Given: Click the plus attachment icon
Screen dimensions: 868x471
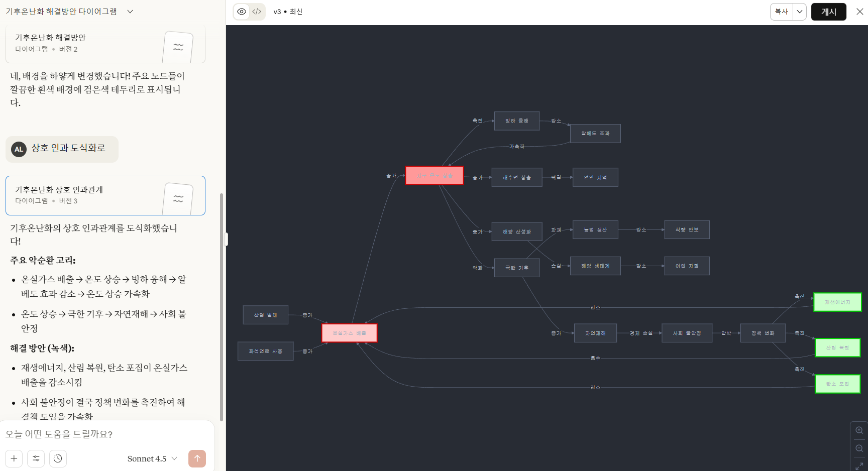Looking at the screenshot, I should (x=14, y=458).
